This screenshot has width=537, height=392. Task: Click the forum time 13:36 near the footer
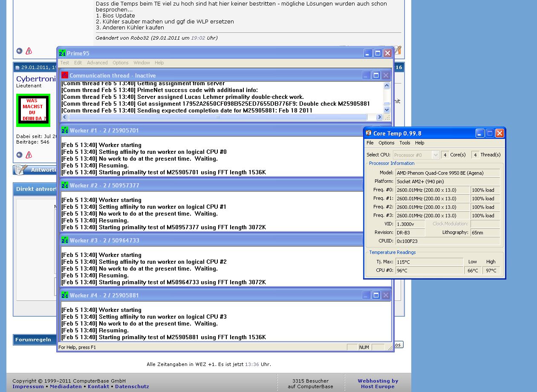click(251, 364)
